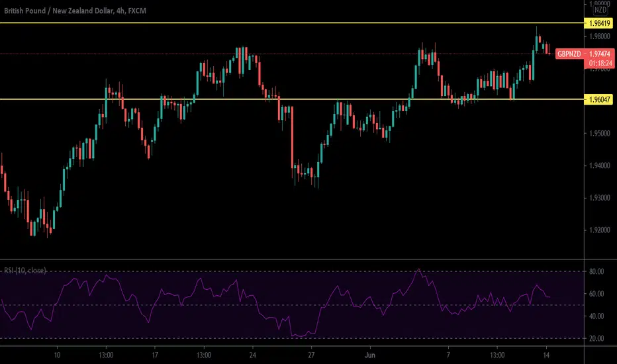Viewport: 617px width, 364px height.
Task: Click the 1.94000 price axis label
Action: (599, 165)
